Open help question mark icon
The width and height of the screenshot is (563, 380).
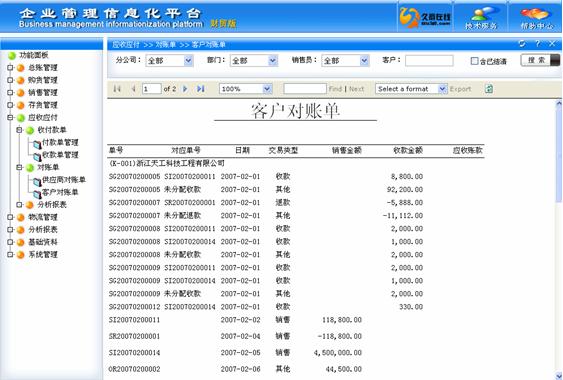point(538,44)
